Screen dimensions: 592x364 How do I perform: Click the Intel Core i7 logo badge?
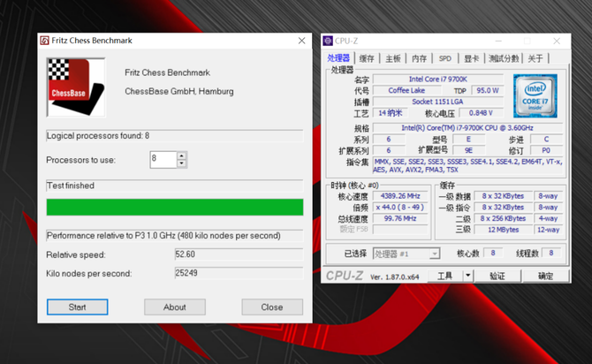click(x=535, y=96)
